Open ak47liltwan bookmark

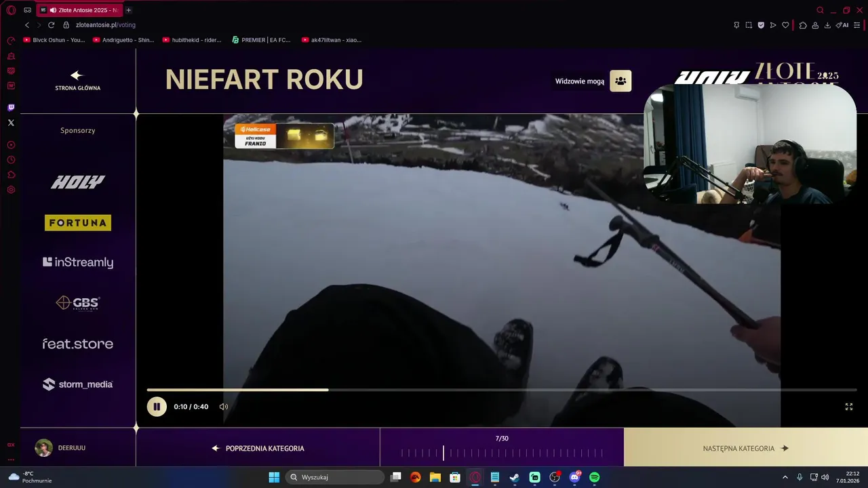click(332, 40)
